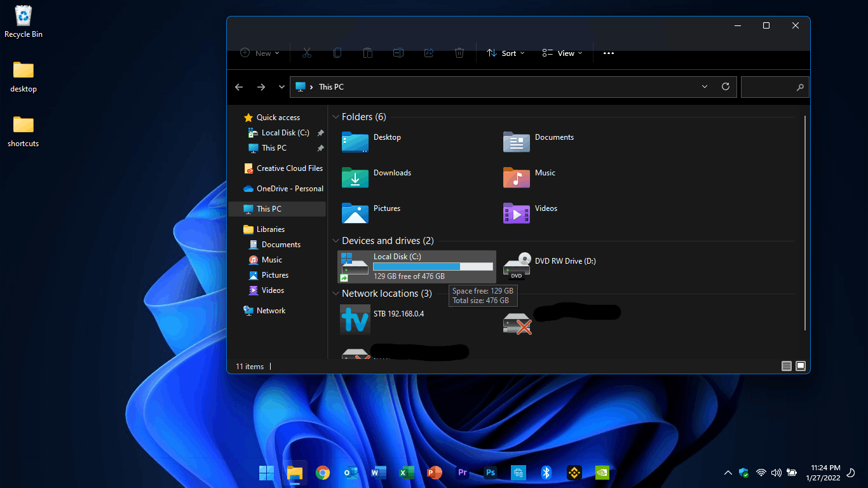This screenshot has width=868, height=488.
Task: Click the Share icon in toolbar
Action: 429,53
